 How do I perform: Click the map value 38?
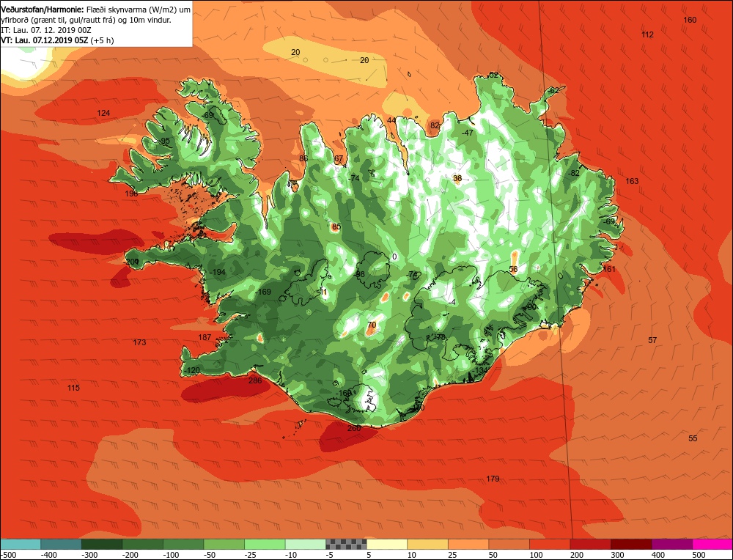[x=457, y=178]
